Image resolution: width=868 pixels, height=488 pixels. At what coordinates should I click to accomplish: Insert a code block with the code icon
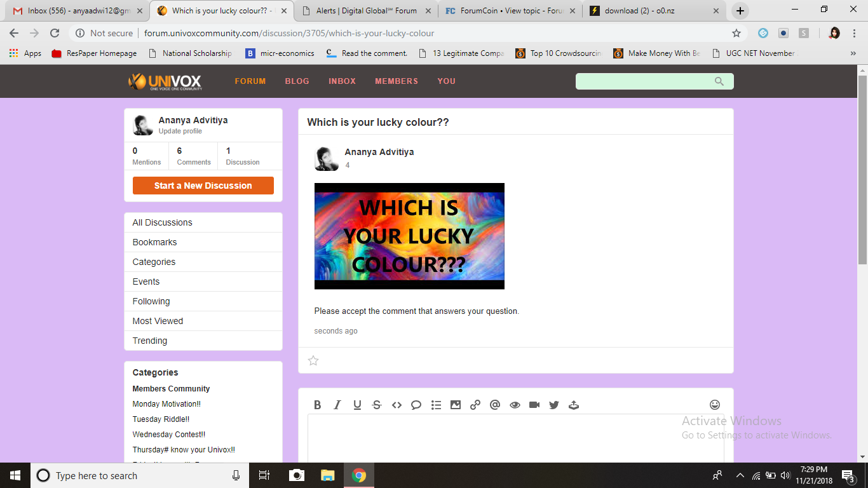pos(397,405)
